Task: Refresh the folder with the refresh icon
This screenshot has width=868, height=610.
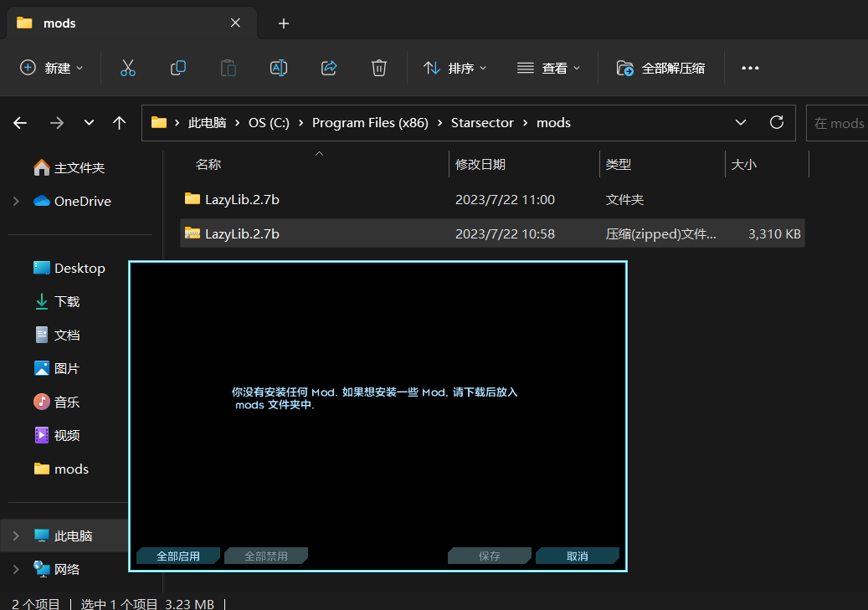Action: pyautogui.click(x=776, y=122)
